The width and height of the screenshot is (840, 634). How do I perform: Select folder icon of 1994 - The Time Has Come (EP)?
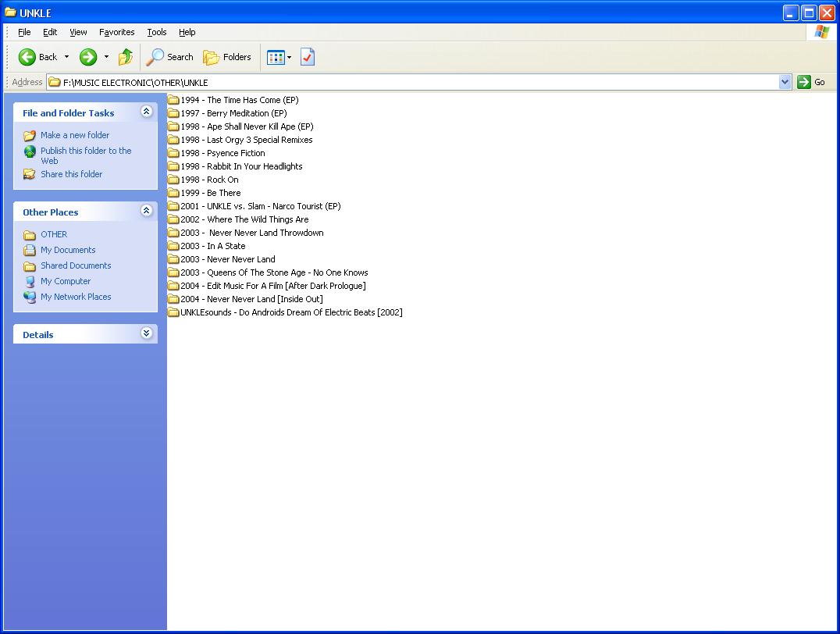173,100
